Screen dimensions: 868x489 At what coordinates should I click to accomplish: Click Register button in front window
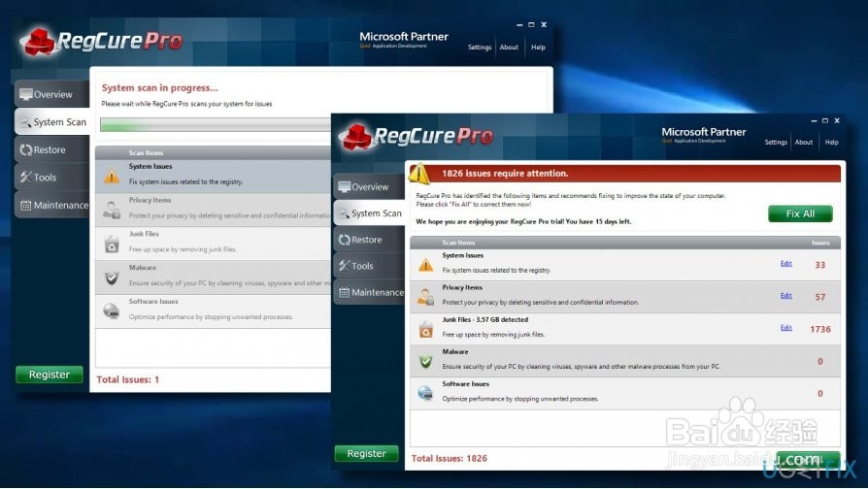coord(366,453)
